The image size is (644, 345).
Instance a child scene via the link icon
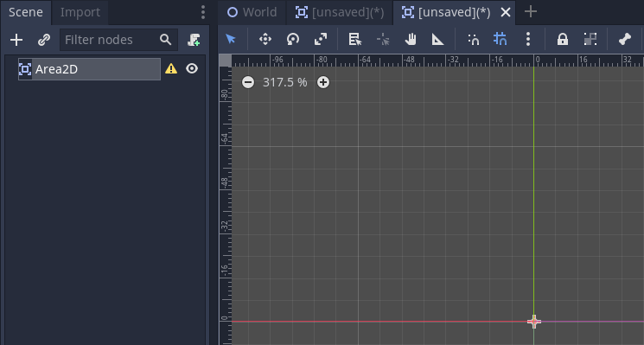click(44, 40)
